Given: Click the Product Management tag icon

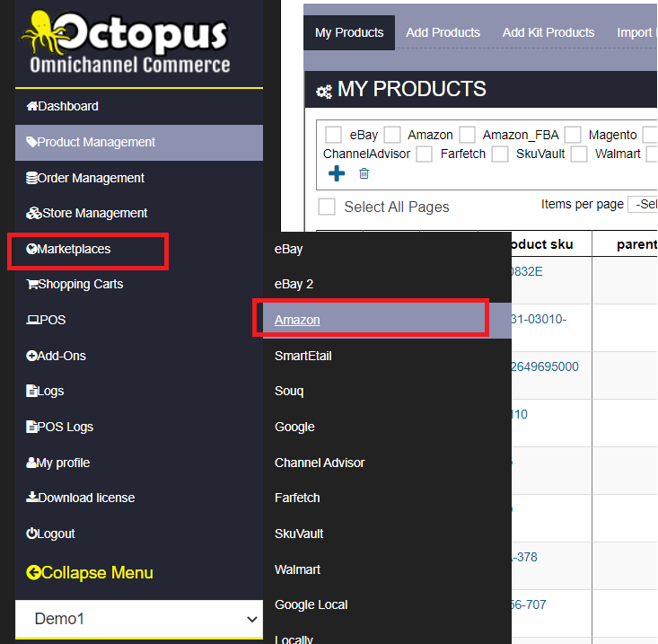Looking at the screenshot, I should 31,142.
